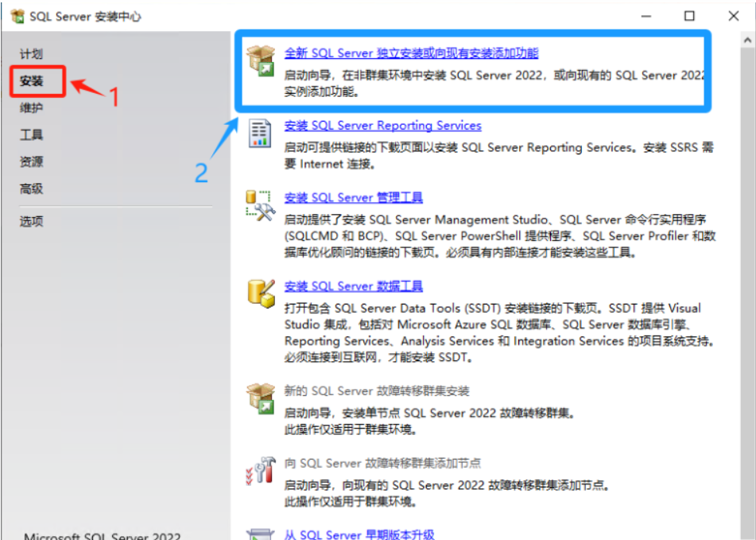Viewport: 756px width, 540px height.
Task: Launch 安装 SQL Server 数据工具 link
Action: (354, 286)
